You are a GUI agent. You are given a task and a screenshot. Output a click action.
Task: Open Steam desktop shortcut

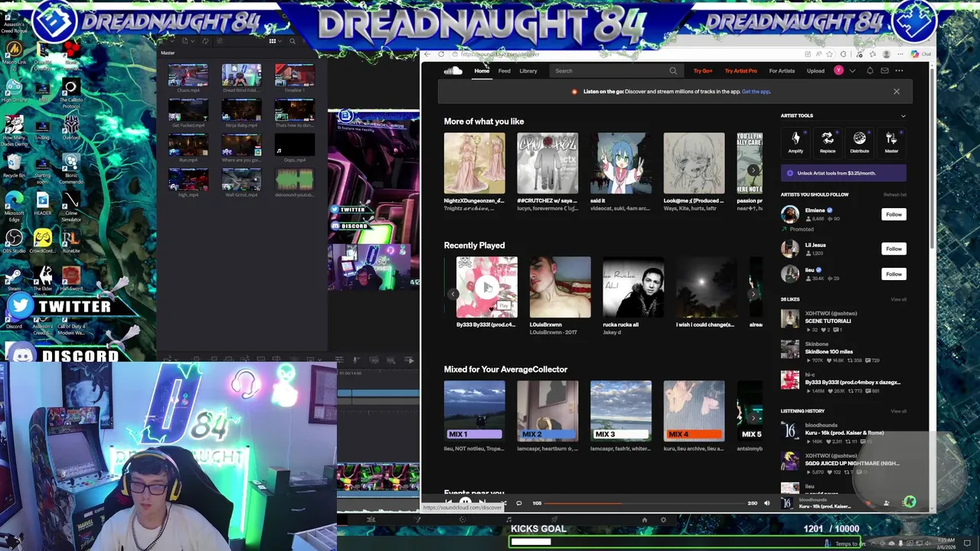(14, 278)
